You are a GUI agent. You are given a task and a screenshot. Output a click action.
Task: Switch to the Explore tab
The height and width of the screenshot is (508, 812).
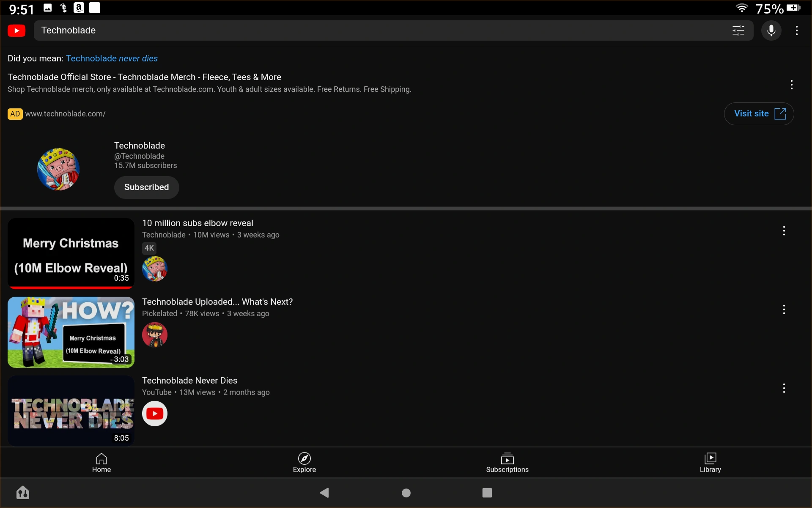[x=304, y=463]
